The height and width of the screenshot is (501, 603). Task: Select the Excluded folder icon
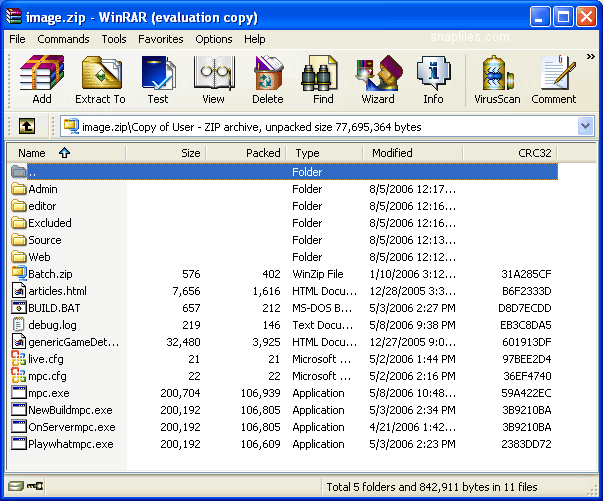coord(18,223)
